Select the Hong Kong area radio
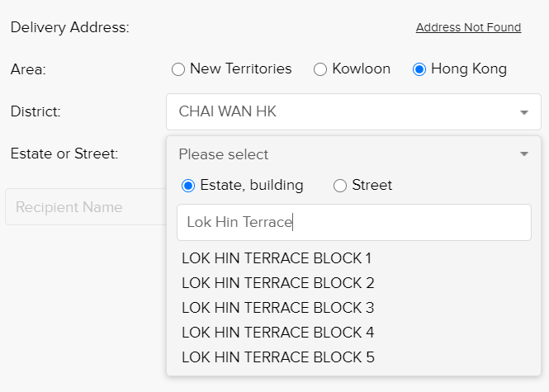The height and width of the screenshot is (392, 549). pos(419,69)
